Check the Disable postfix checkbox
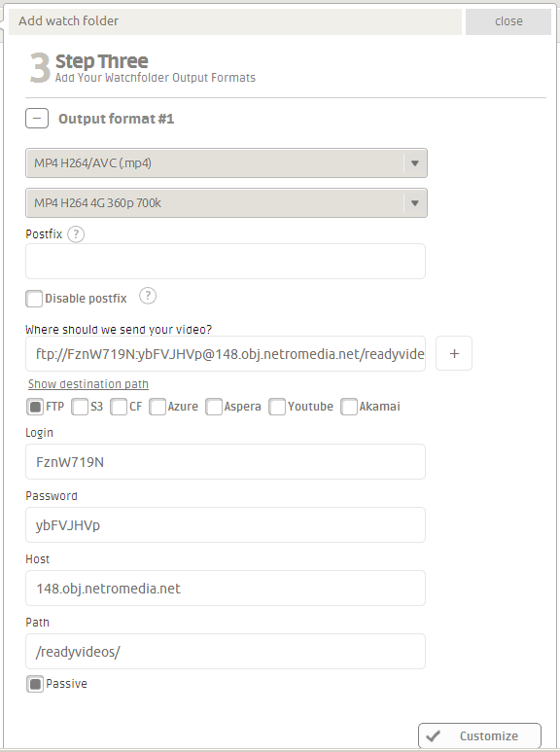 point(34,299)
